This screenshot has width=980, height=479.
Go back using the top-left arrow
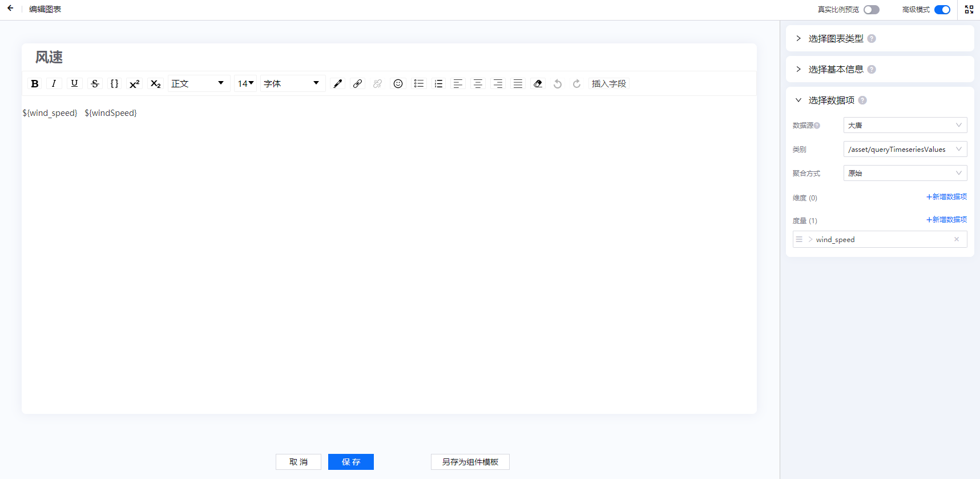click(10, 9)
